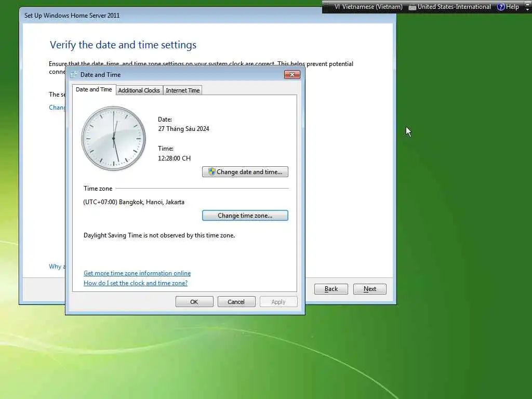Viewport: 532px width, 399px height.
Task: Switch to the Internet Time tab
Action: pyautogui.click(x=182, y=90)
